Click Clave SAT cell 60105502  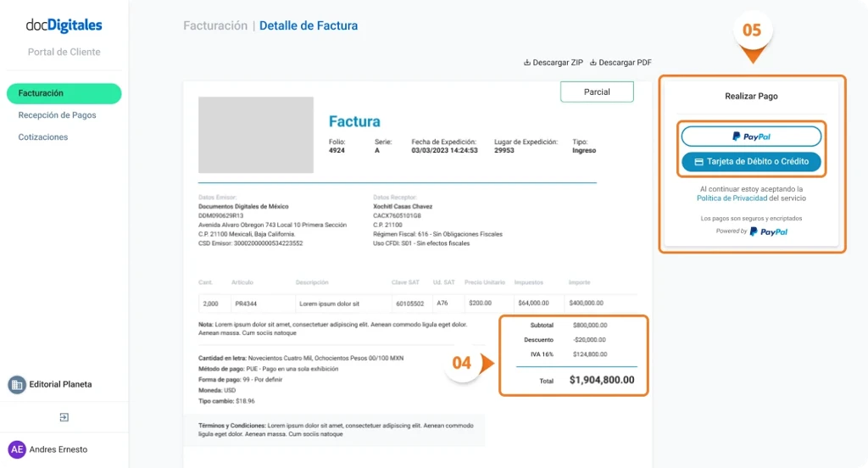coord(410,304)
